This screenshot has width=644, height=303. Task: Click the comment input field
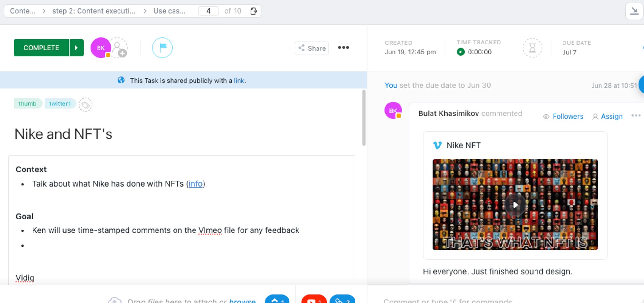click(x=506, y=300)
